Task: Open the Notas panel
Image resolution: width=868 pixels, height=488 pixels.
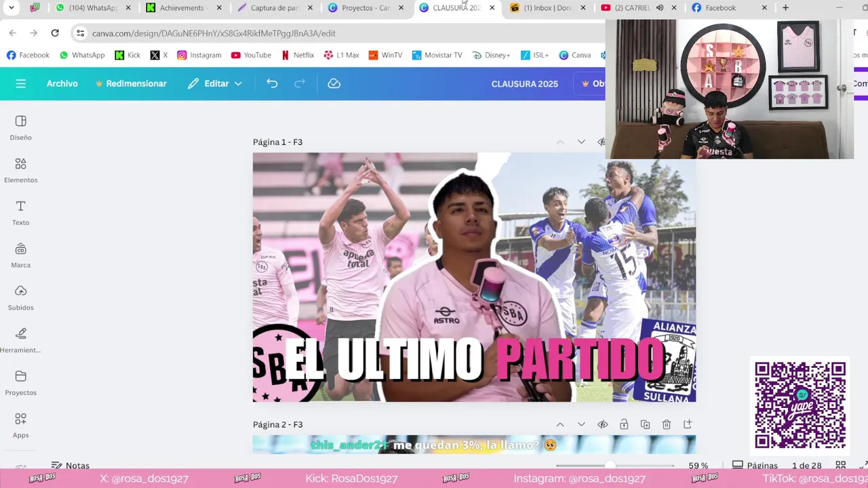Action: 71,466
